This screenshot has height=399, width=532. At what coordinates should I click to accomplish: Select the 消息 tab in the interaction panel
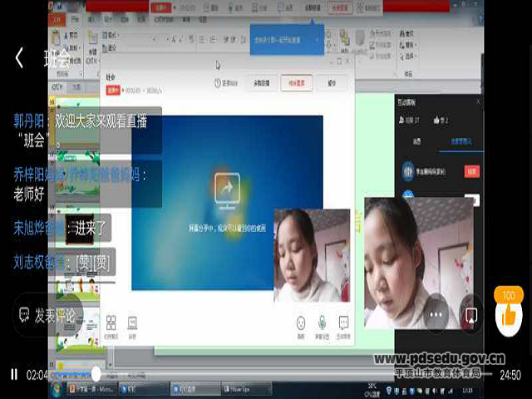pos(417,143)
